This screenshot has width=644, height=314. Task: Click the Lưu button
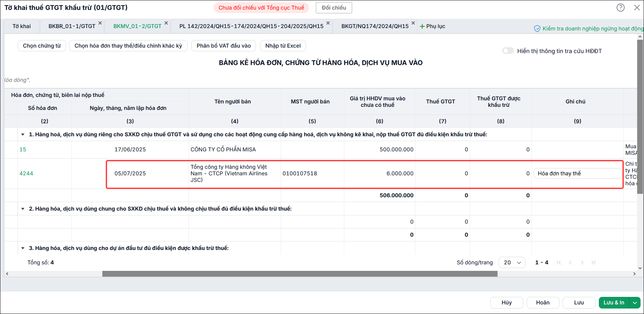click(579, 303)
